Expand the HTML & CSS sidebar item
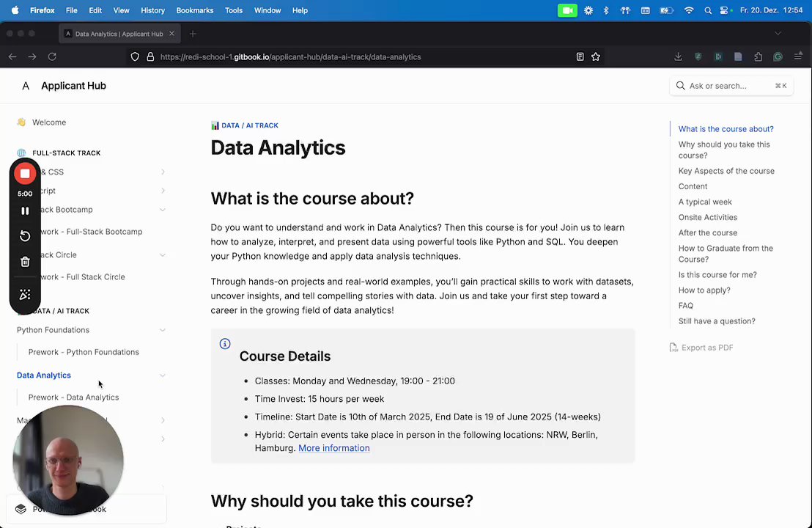The width and height of the screenshot is (812, 528). click(x=163, y=172)
